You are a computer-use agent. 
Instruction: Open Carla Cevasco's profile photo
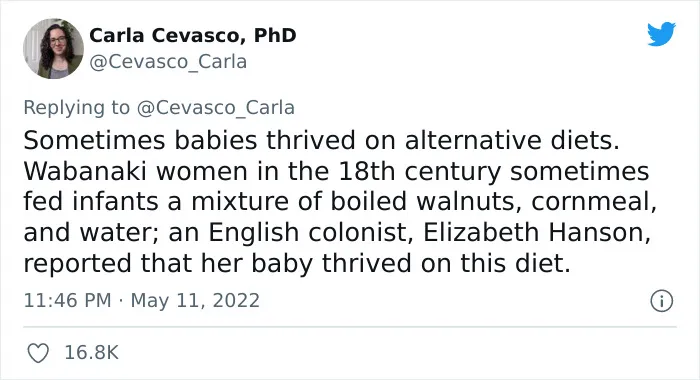click(53, 49)
